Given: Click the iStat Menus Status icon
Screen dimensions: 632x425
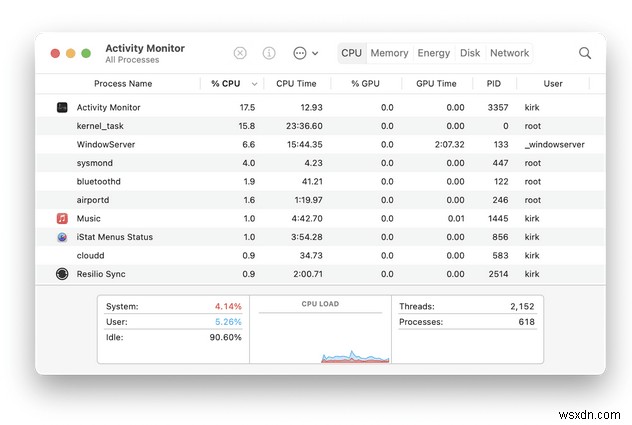Looking at the screenshot, I should pyautogui.click(x=62, y=237).
